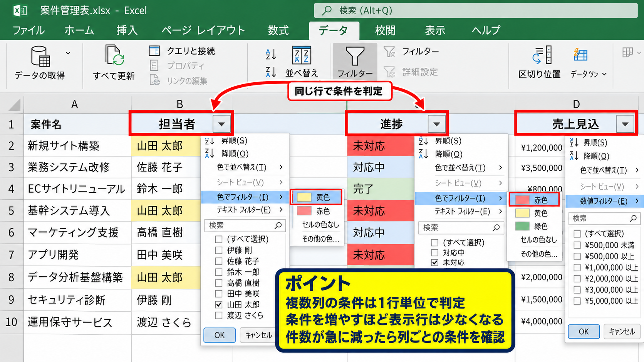Click 検索 field in 売上見込 filter menu

pyautogui.click(x=604, y=218)
